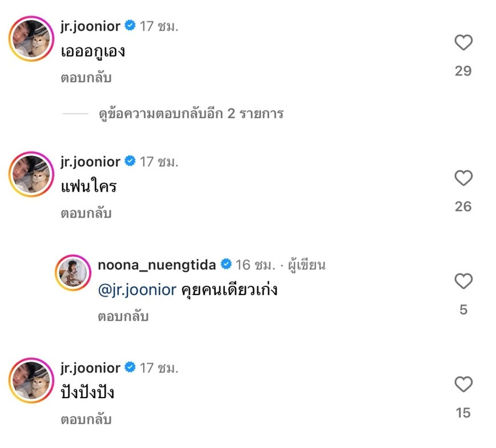Screen dimensions: 496x448
Task: Click the @jr.joonior mention in reply
Action: point(137,290)
